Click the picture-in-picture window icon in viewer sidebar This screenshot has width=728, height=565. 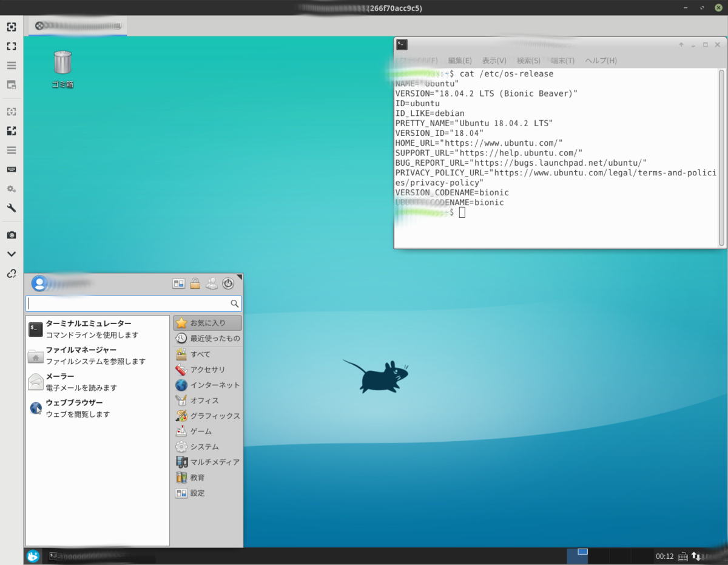coord(11,85)
